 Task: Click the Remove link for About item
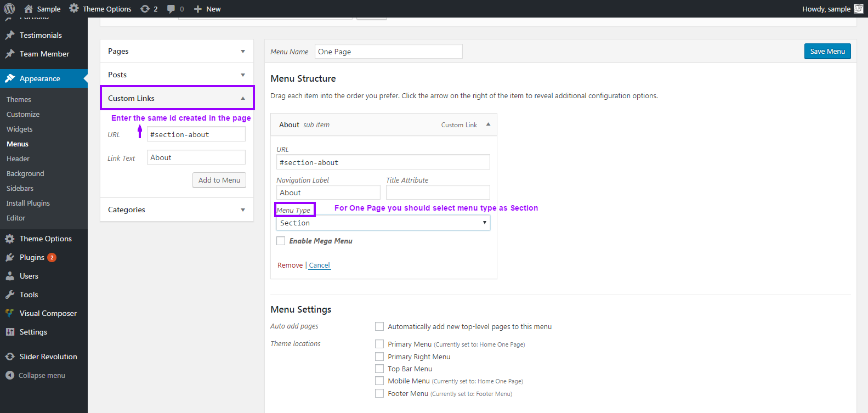(x=290, y=265)
